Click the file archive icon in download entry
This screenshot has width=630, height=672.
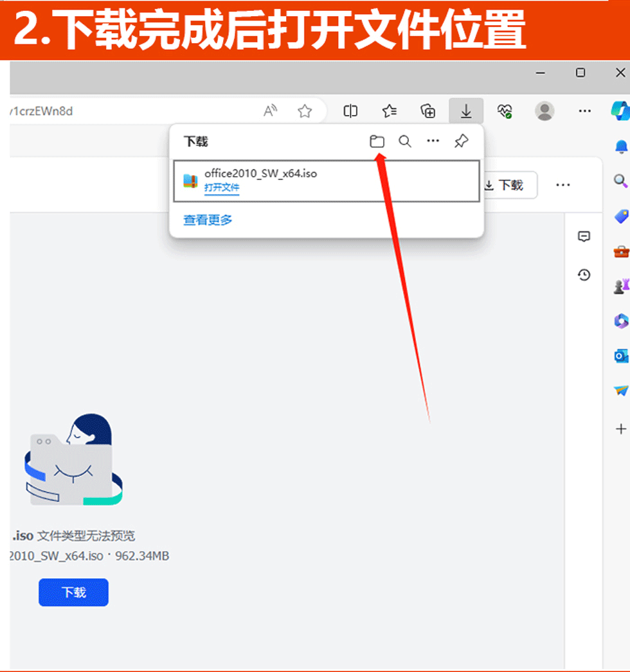point(190,181)
